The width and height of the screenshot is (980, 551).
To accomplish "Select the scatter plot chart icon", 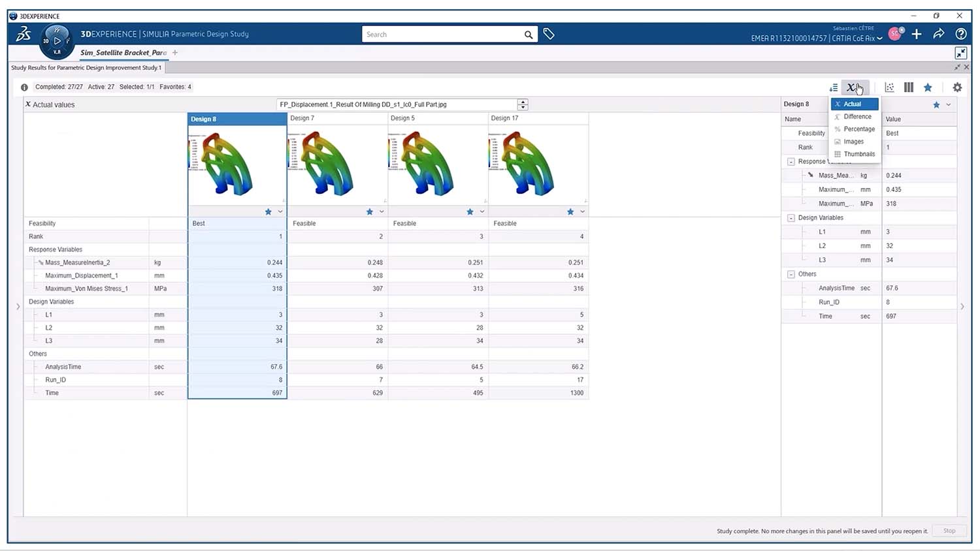I will tap(889, 87).
